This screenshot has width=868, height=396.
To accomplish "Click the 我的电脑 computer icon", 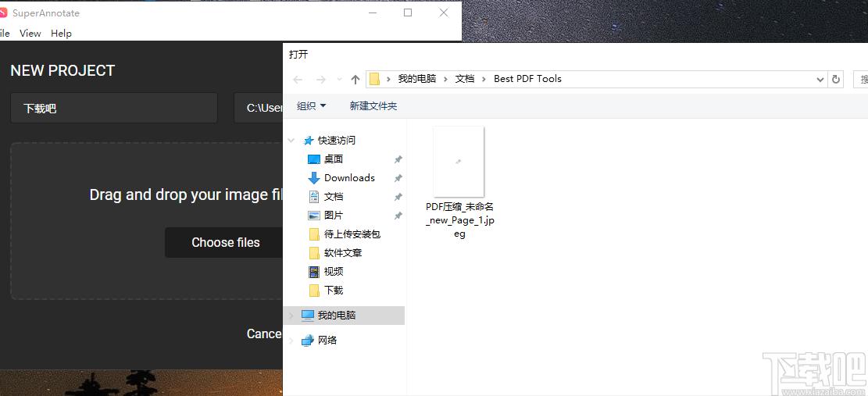I will 308,316.
